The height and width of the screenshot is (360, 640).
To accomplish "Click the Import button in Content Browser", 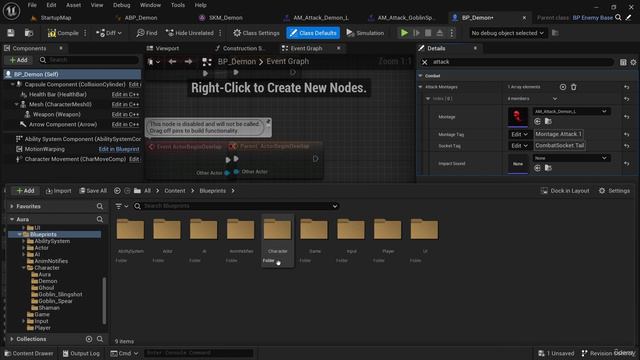I will [x=58, y=191].
